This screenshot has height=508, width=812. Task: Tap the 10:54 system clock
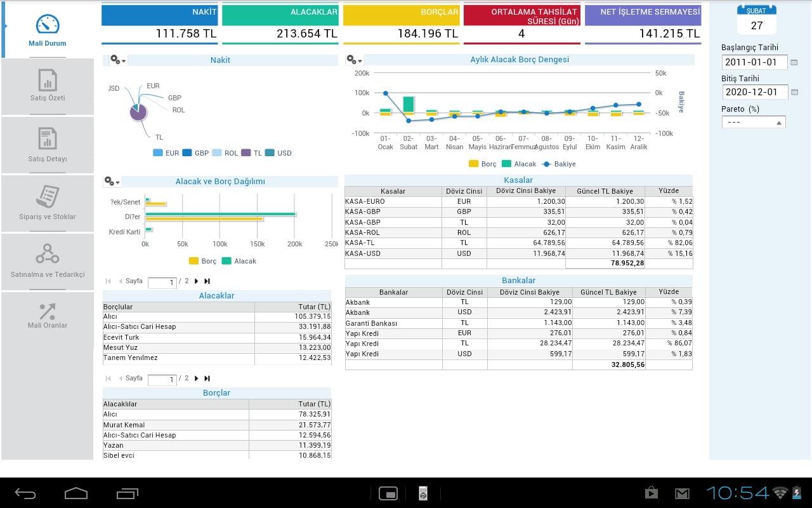737,493
